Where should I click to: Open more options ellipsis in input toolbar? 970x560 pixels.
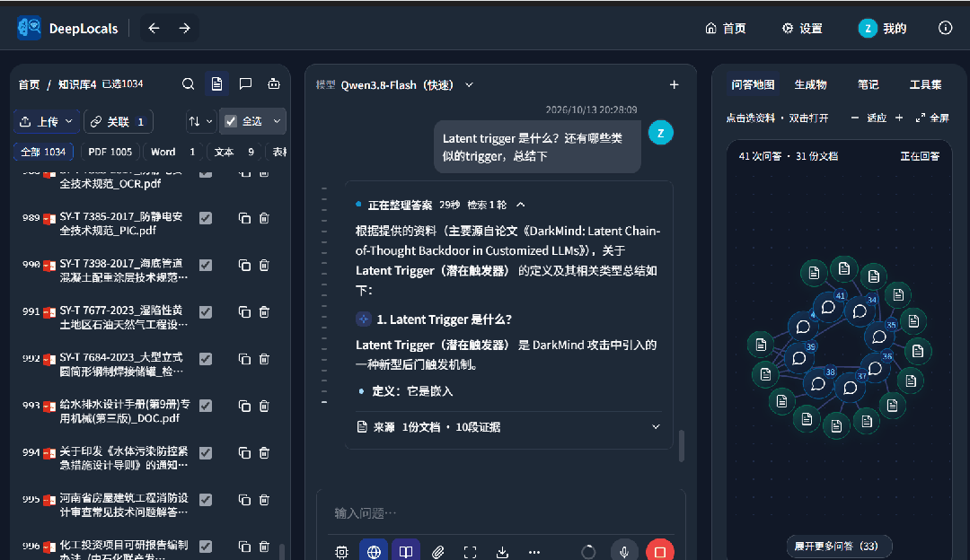(534, 552)
